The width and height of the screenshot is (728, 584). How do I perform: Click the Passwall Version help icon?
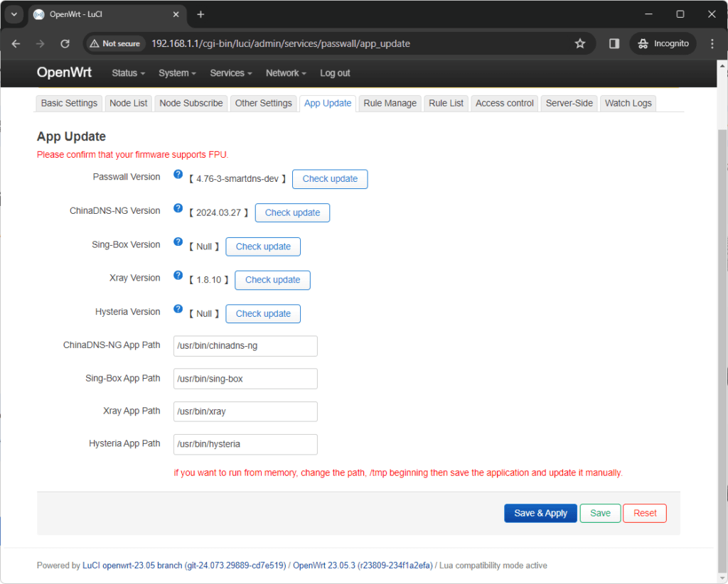click(x=178, y=174)
